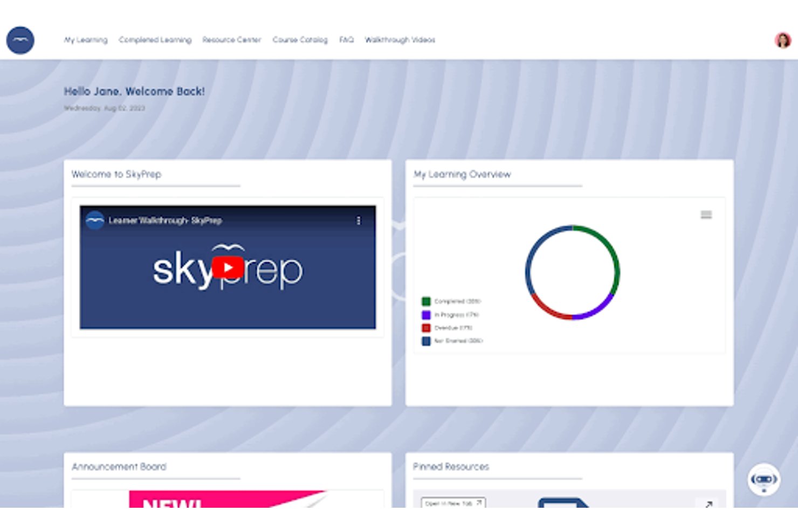Click the Announcement Board widget title
Screen dimensions: 798x532
tap(119, 467)
